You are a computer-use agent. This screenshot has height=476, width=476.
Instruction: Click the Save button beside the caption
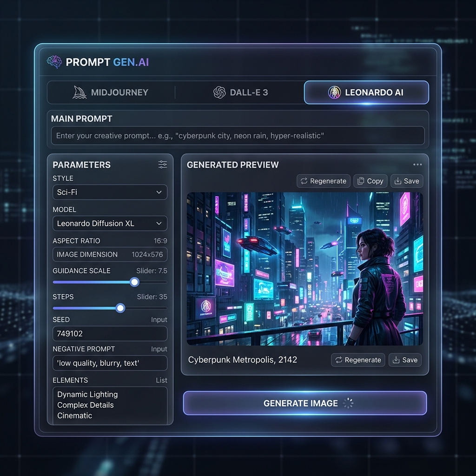(x=405, y=360)
